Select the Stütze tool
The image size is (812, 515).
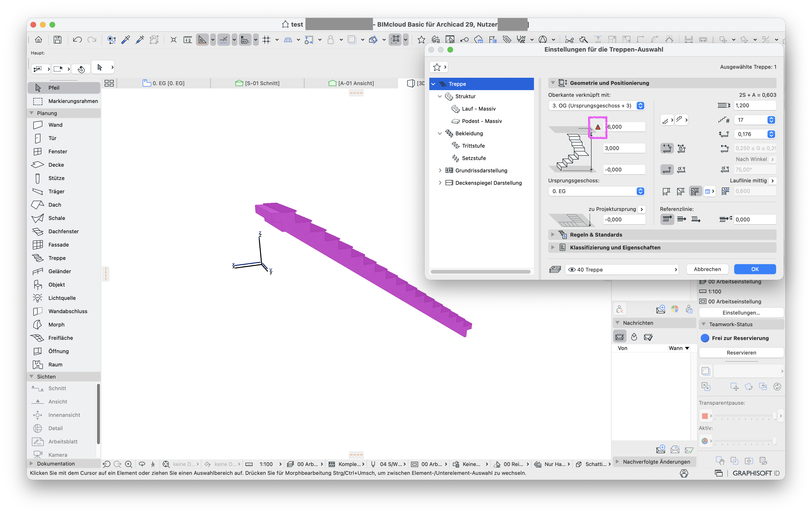click(64, 178)
